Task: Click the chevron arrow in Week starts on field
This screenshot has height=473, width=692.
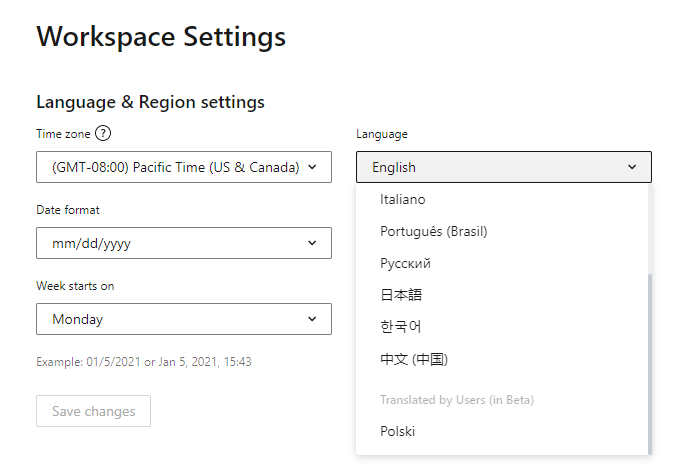Action: pyautogui.click(x=313, y=319)
